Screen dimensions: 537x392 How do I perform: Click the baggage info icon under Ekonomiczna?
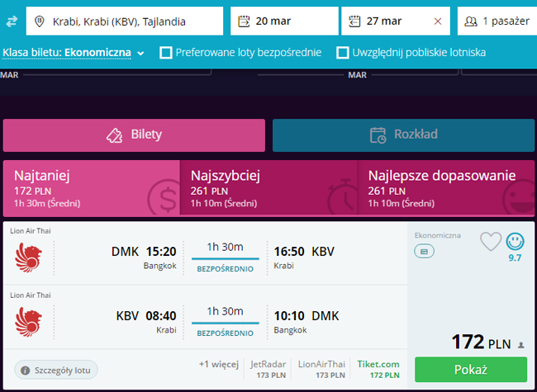click(424, 252)
